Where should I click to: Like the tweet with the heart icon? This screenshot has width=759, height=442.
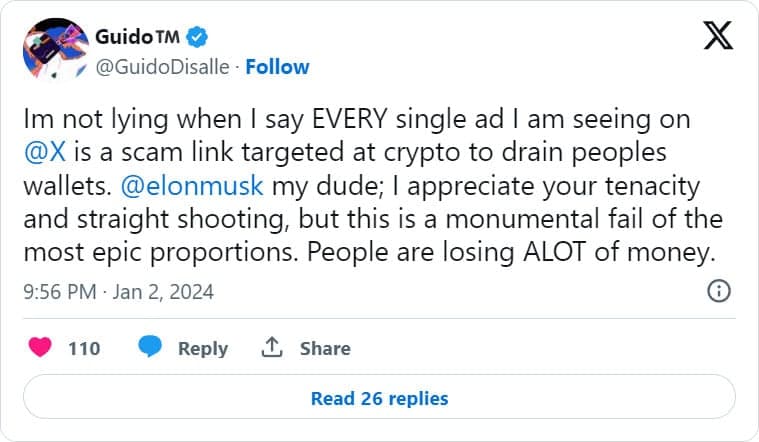[x=41, y=347]
